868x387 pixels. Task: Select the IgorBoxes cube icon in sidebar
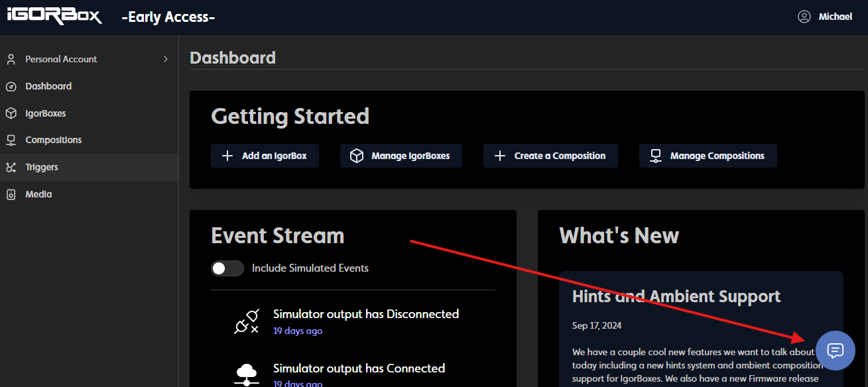(11, 113)
